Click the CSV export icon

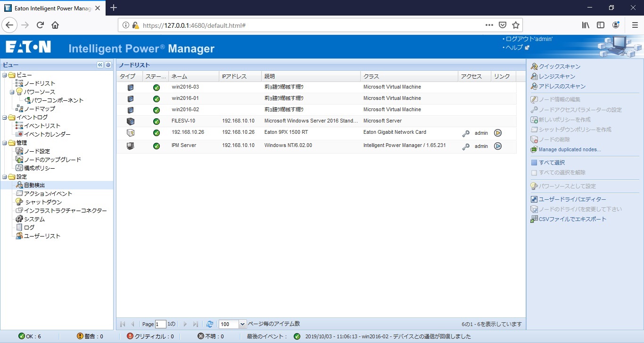[534, 219]
